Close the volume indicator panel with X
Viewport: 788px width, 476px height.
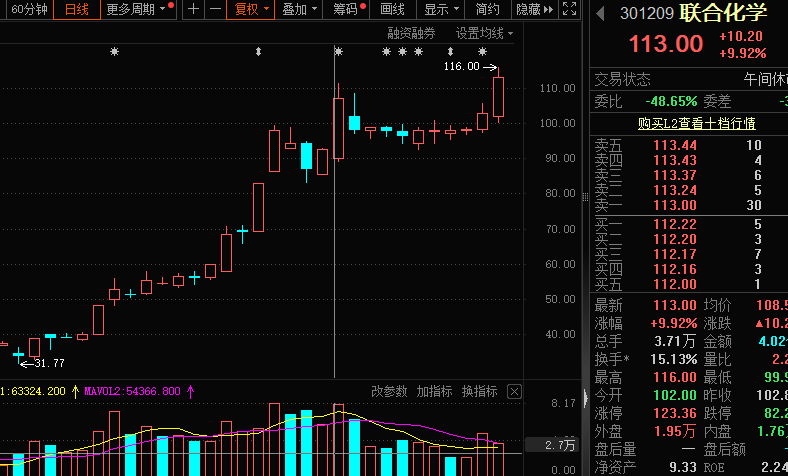point(514,391)
